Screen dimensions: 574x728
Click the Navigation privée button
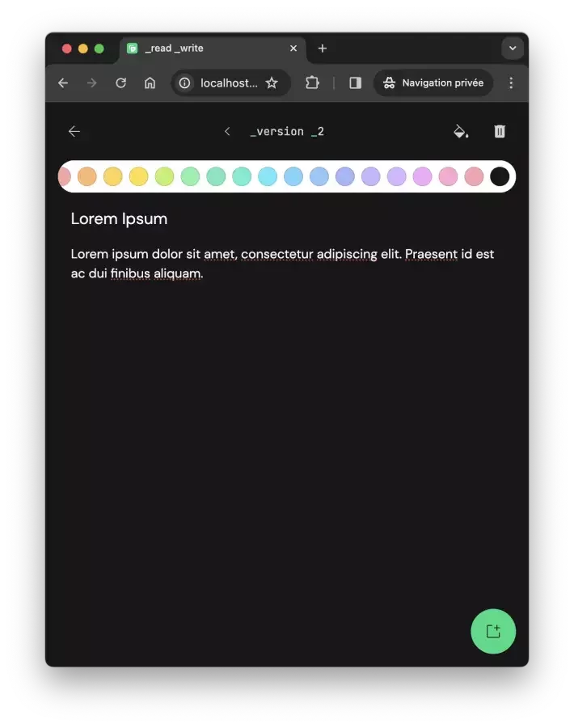[433, 83]
